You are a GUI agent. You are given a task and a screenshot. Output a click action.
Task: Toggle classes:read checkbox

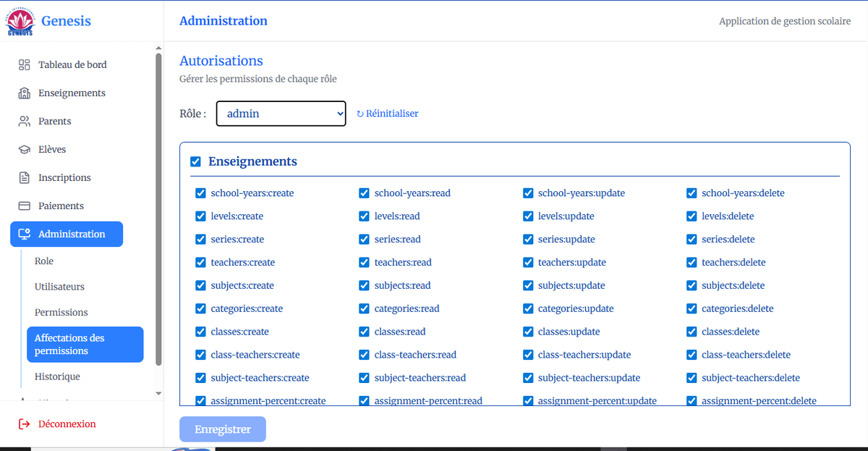(x=364, y=332)
